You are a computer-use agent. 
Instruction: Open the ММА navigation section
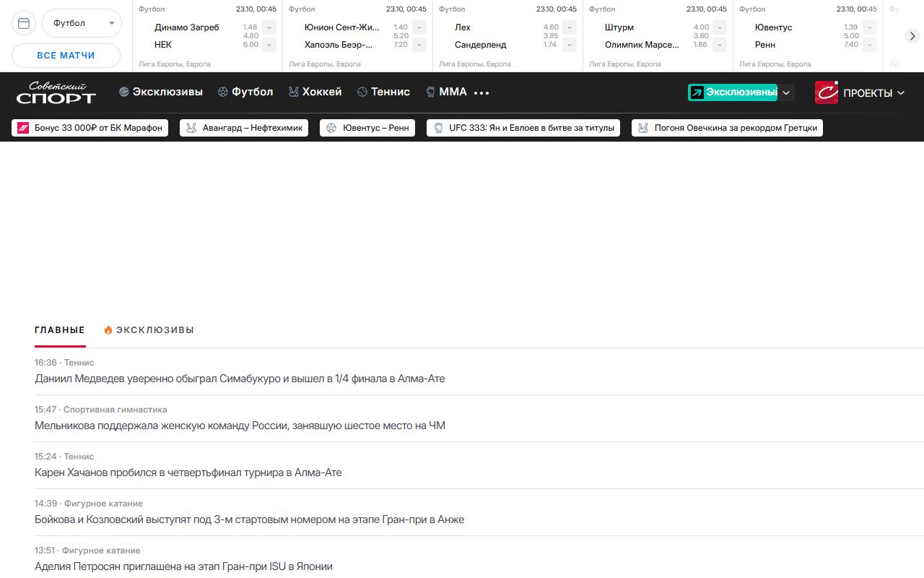point(446,92)
